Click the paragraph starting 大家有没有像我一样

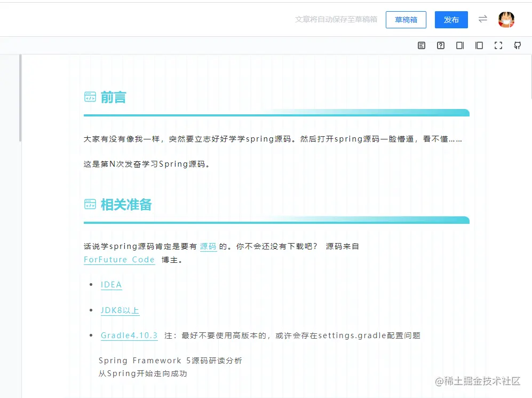(x=273, y=139)
